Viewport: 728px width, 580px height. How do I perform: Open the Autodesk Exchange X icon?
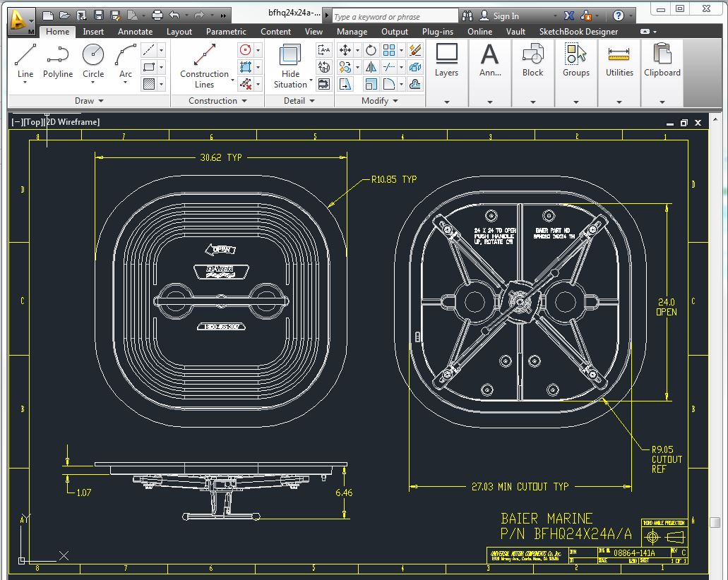pyautogui.click(x=568, y=16)
